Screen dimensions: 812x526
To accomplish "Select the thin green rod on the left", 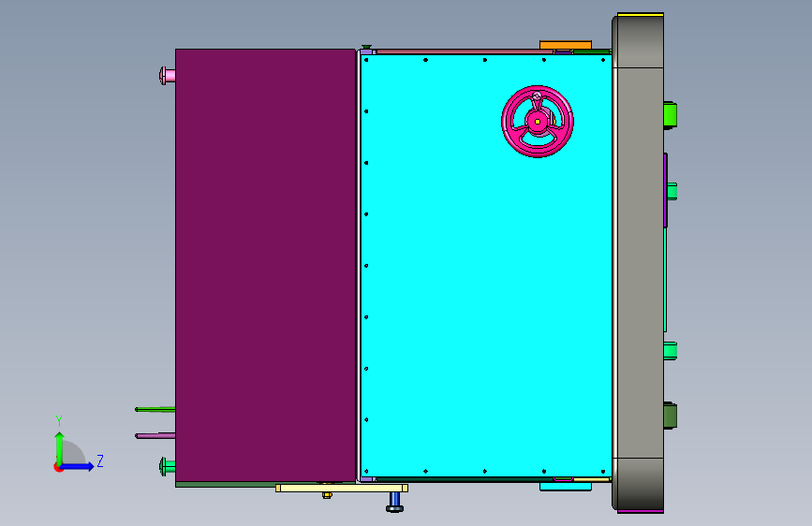I will pos(155,410).
